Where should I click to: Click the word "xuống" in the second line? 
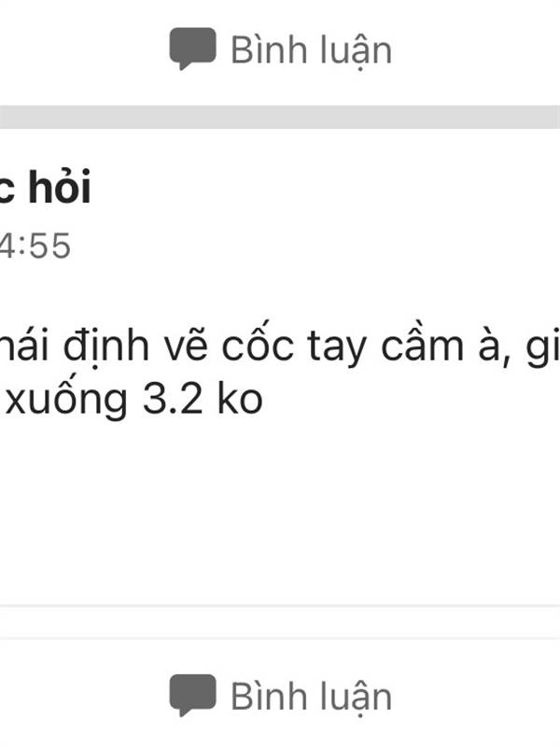pos(65,400)
